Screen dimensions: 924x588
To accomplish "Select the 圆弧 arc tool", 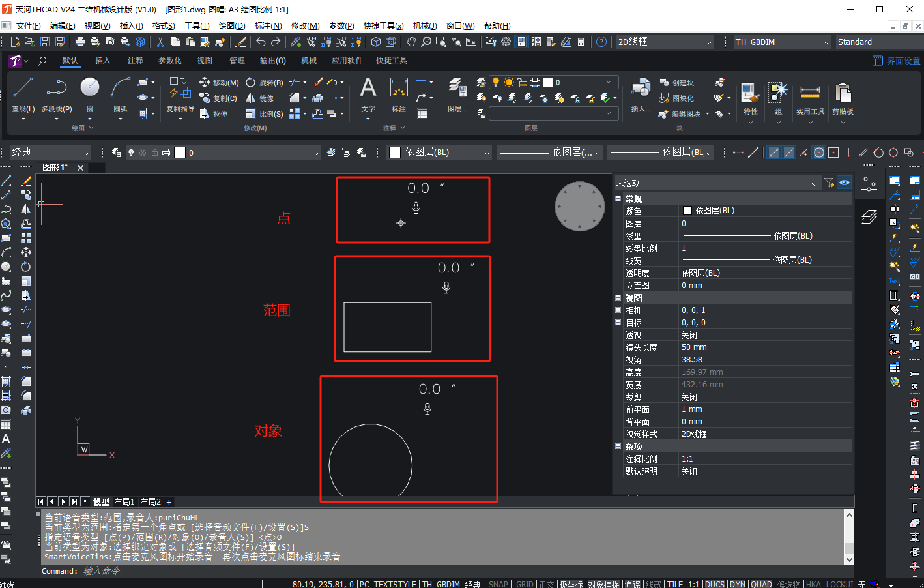I will [x=121, y=94].
